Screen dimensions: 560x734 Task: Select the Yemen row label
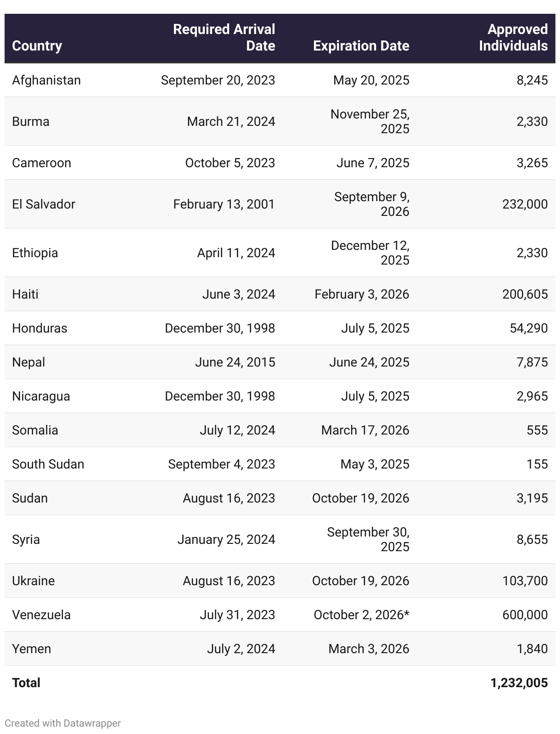click(x=32, y=649)
